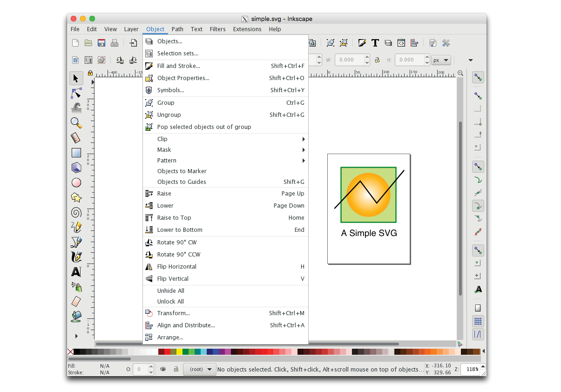This screenshot has height=392, width=561.
Task: Choose Fill and Stroke from menu
Action: tap(179, 66)
